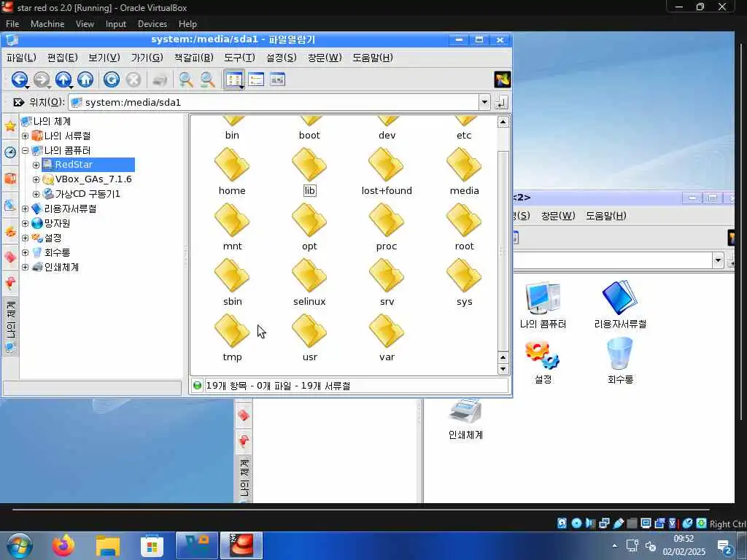This screenshot has height=560, width=747.
Task: Click the location field system:/media/sda1
Action: pyautogui.click(x=279, y=102)
